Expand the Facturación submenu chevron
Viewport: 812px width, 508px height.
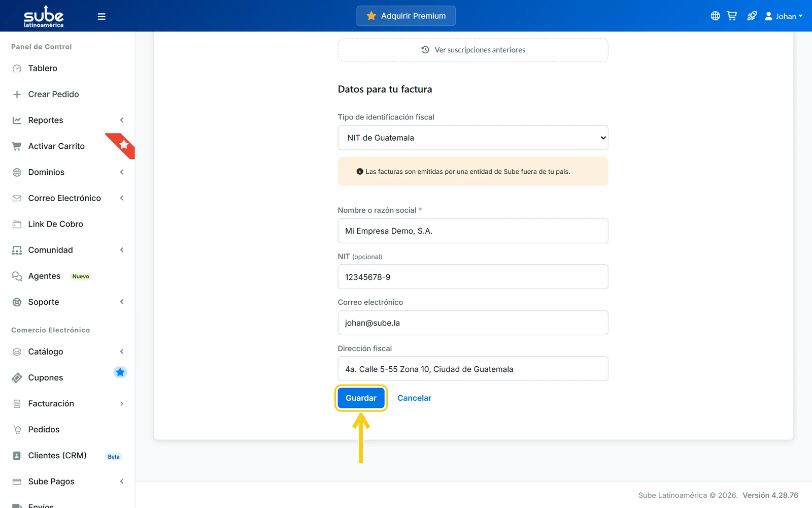pos(122,404)
